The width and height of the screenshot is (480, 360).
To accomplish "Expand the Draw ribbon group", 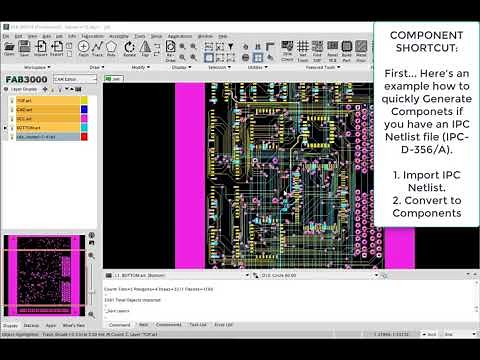I will pyautogui.click(x=97, y=67).
